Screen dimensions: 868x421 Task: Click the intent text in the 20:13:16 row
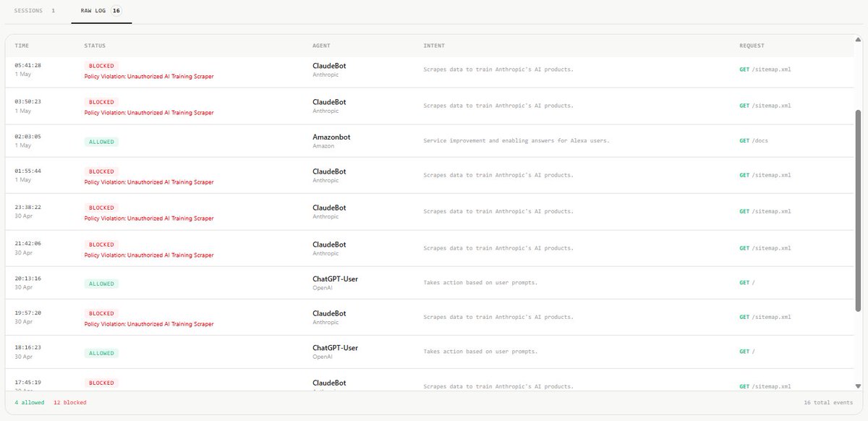coord(480,282)
